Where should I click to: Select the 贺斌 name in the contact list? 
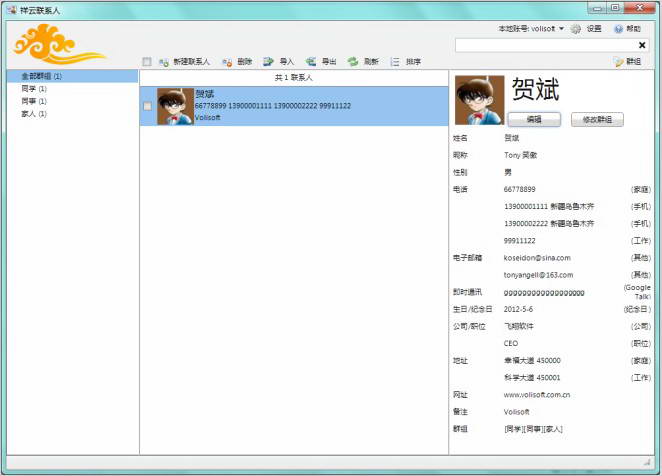click(204, 94)
